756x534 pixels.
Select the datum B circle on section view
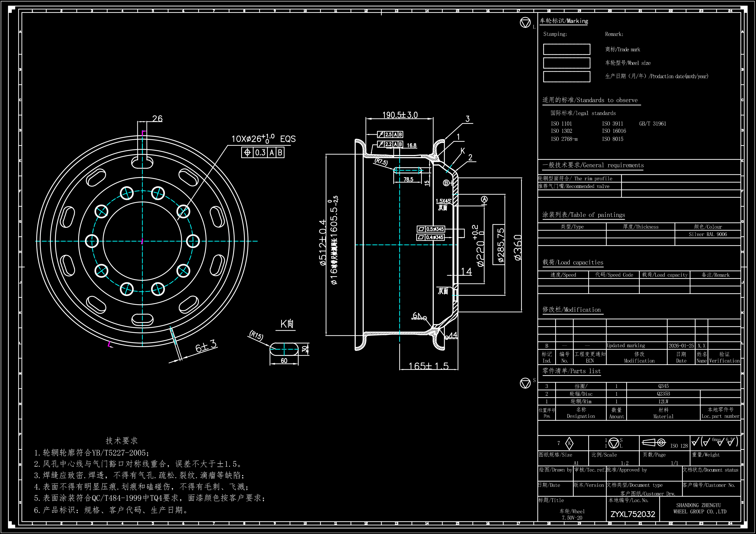pos(446,183)
